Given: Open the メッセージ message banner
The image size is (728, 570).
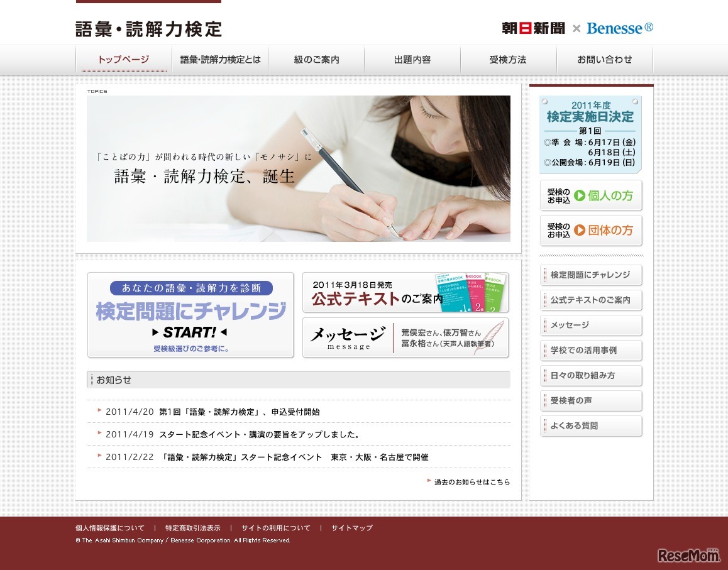Looking at the screenshot, I should [405, 337].
